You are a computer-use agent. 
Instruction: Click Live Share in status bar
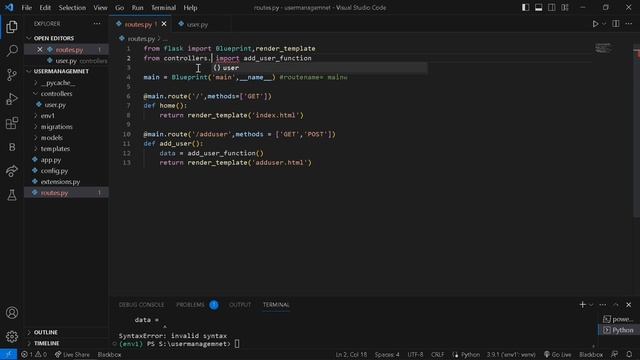click(x=72, y=355)
